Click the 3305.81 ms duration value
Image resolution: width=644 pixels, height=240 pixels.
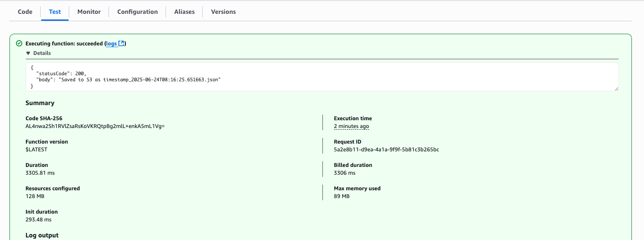coord(40,173)
